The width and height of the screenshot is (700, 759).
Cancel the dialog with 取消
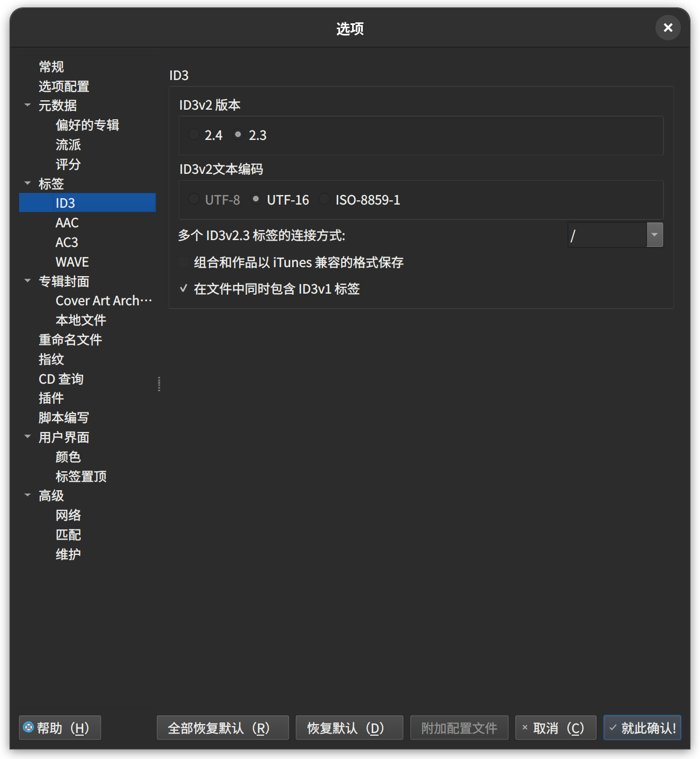pyautogui.click(x=555, y=728)
